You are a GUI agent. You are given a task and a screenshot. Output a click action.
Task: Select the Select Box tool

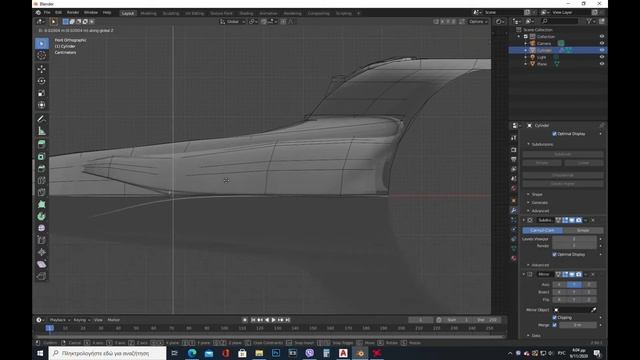coord(42,43)
